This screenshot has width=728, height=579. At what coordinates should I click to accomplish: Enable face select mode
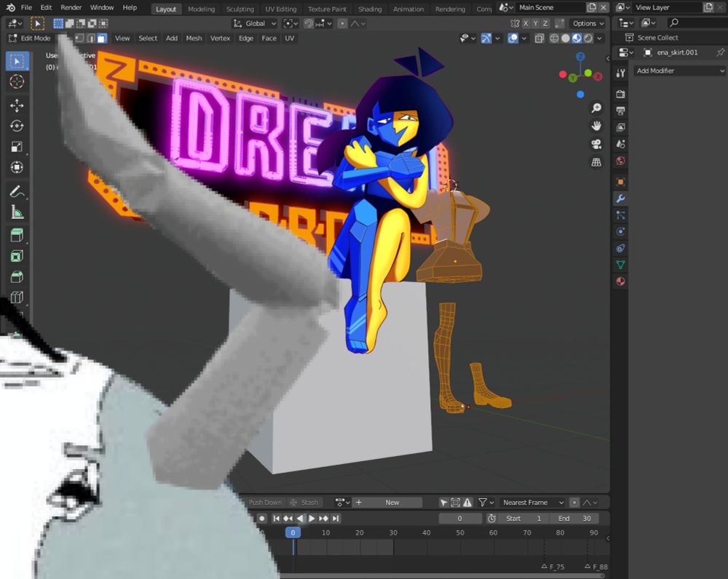click(x=102, y=38)
